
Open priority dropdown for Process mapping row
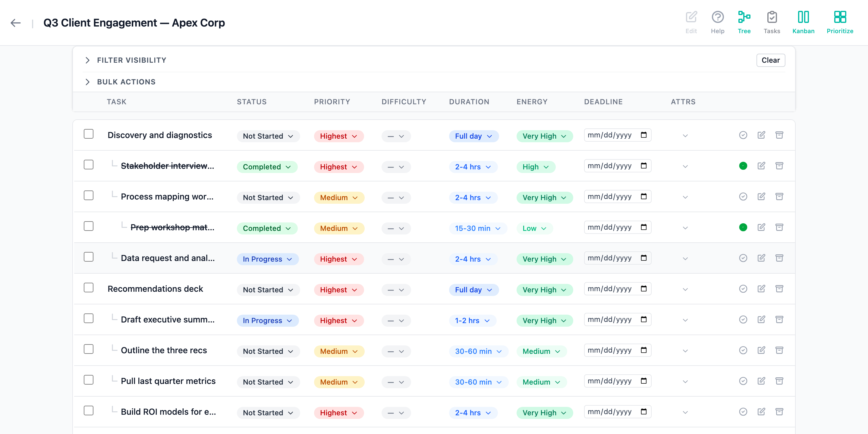(x=339, y=197)
